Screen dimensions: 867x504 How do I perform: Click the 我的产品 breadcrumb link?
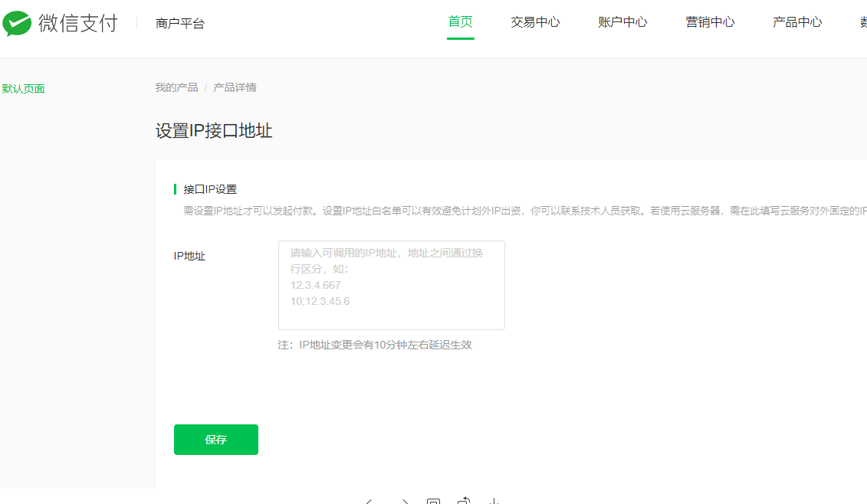pos(176,87)
